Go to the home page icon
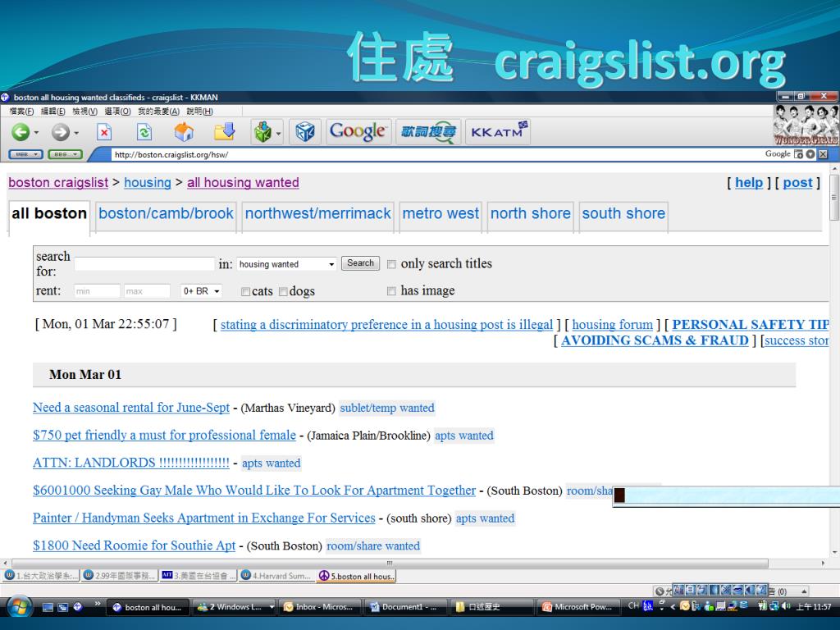The height and width of the screenshot is (630, 840). pos(184,132)
